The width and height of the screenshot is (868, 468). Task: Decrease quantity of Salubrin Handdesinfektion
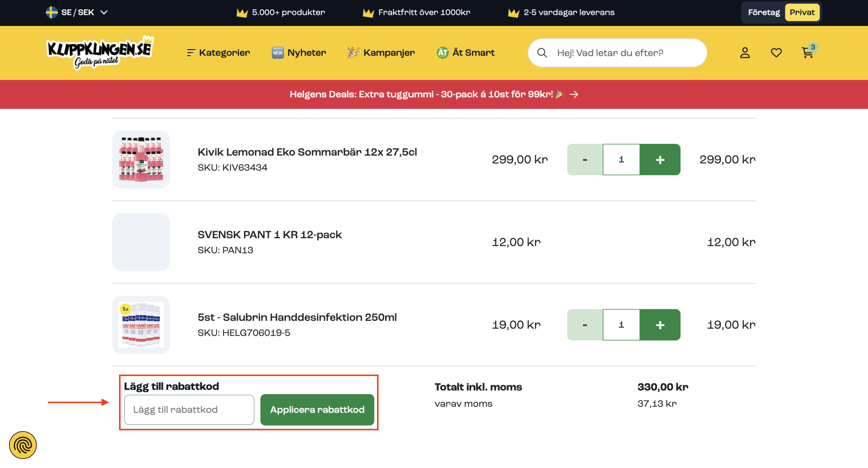[585, 325]
